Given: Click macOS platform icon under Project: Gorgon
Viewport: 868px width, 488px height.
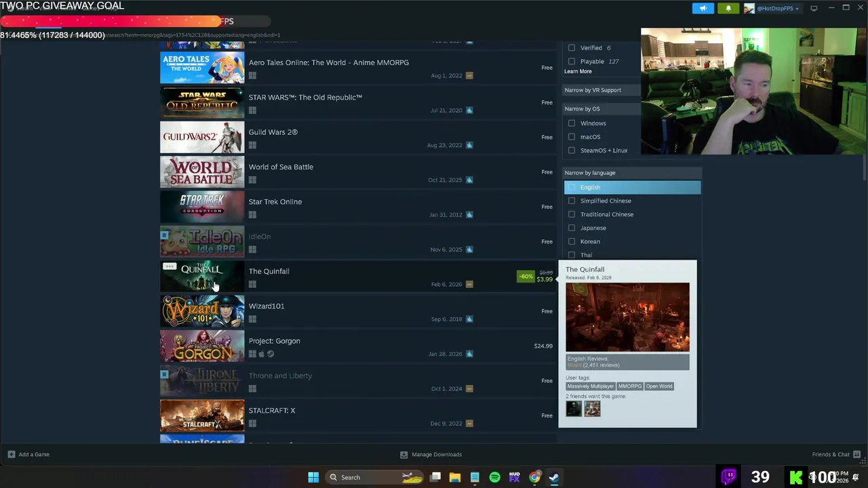Looking at the screenshot, I should click(262, 354).
